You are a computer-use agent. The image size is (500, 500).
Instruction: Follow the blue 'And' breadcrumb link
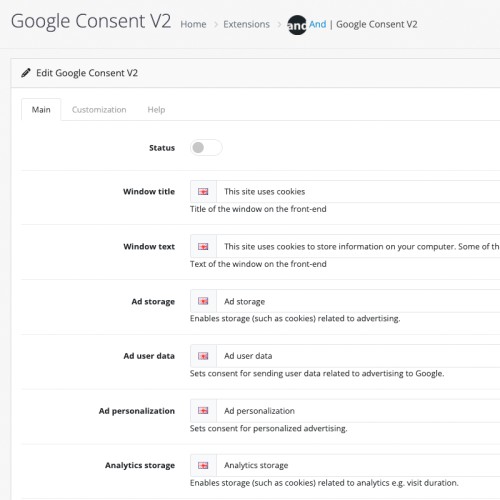317,24
